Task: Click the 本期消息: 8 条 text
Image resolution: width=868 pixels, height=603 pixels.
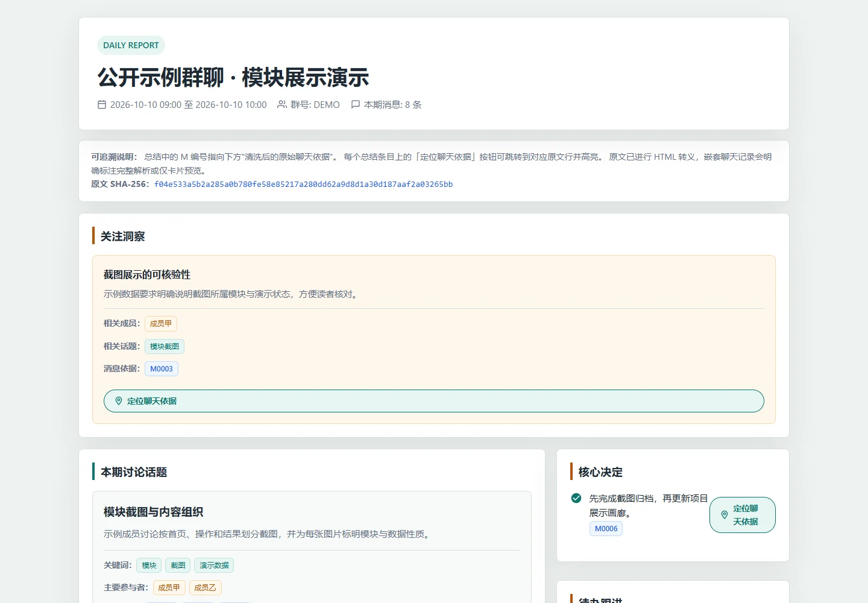Action: click(x=393, y=105)
